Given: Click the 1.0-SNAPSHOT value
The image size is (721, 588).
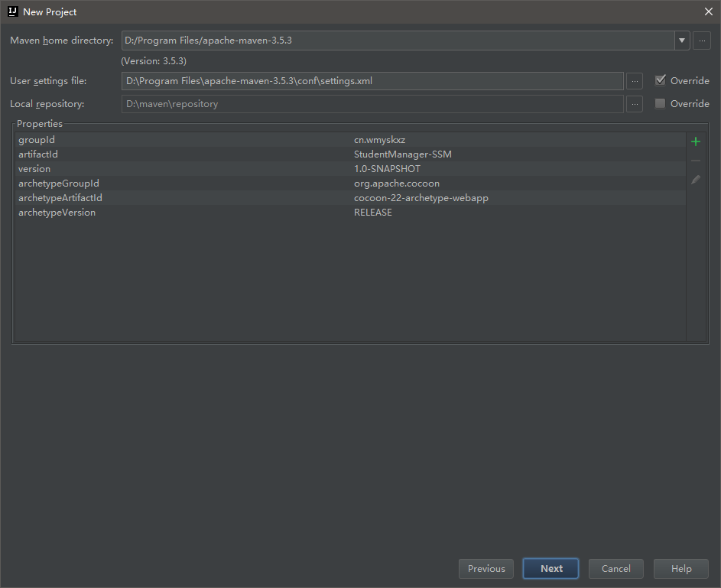Looking at the screenshot, I should click(x=387, y=169).
